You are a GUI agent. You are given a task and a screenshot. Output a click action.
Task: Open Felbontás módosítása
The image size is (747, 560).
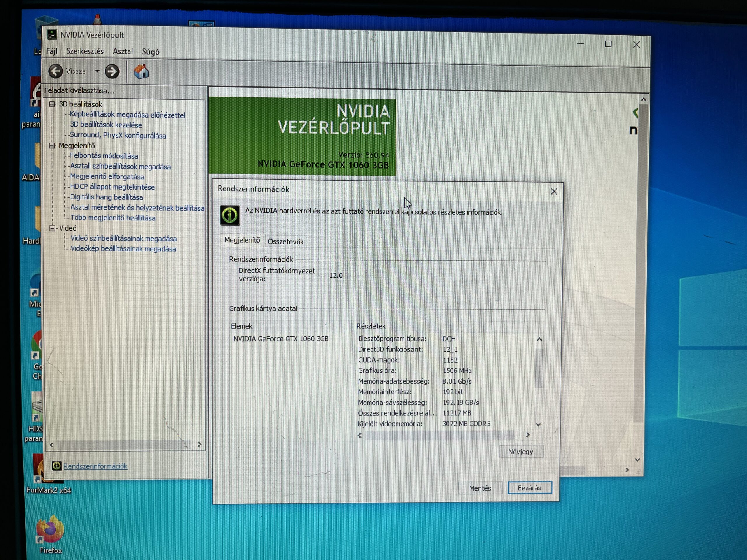pos(104,156)
